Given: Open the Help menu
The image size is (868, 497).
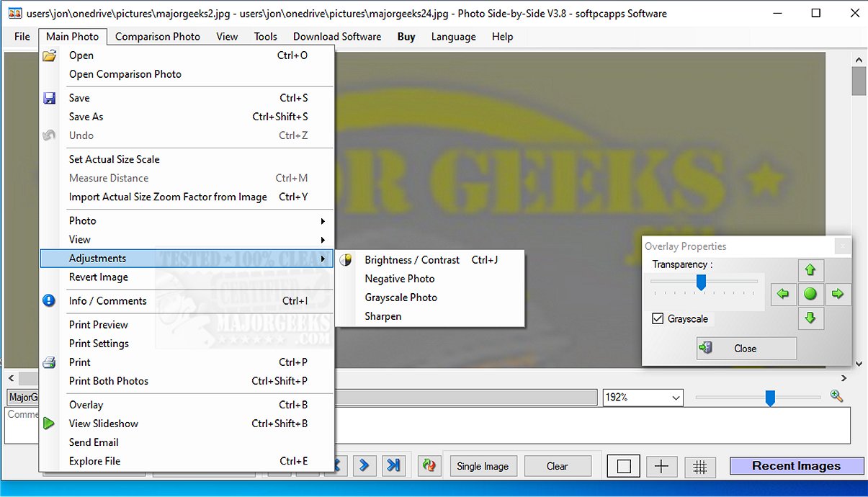Looking at the screenshot, I should pos(503,37).
